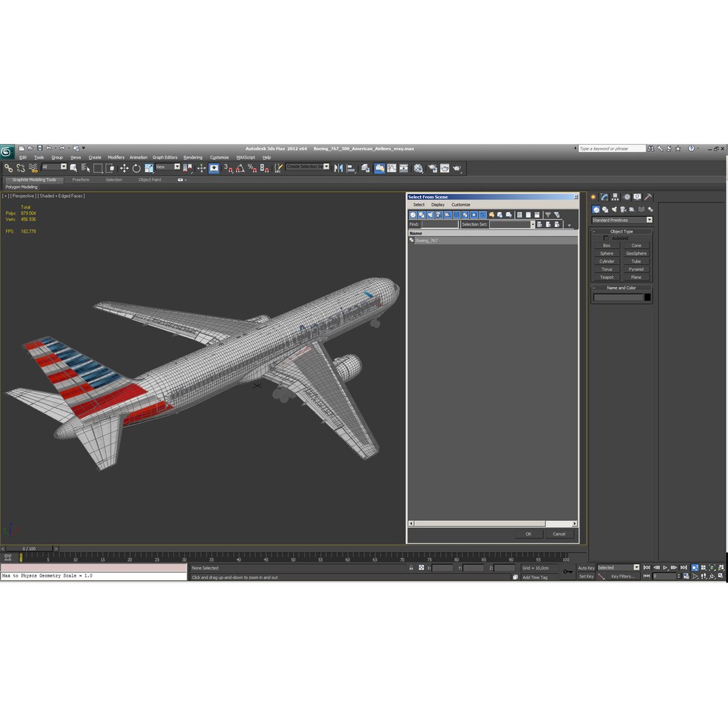Open the Display menu in Select From Scene
The height and width of the screenshot is (728, 728).
tap(438, 205)
